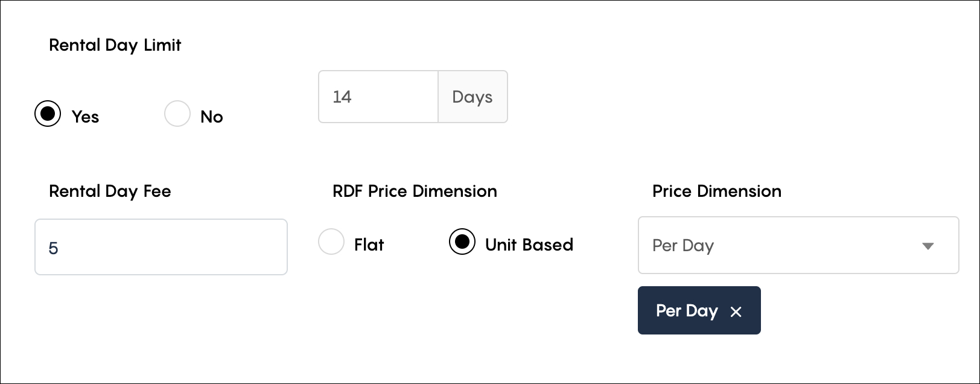Click the Flat label text

[369, 245]
